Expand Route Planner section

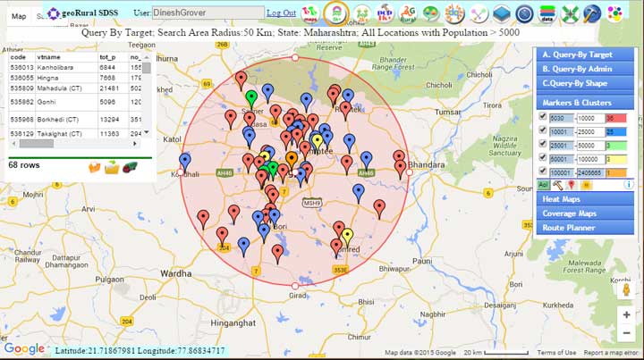point(585,228)
